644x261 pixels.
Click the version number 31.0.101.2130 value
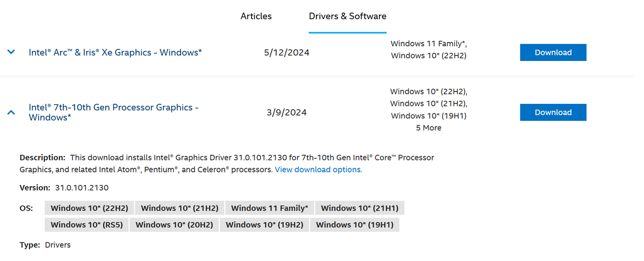[x=82, y=188]
